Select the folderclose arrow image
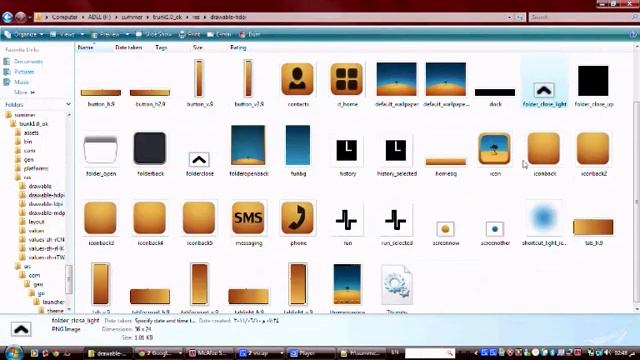640x360 pixels. coord(199,164)
